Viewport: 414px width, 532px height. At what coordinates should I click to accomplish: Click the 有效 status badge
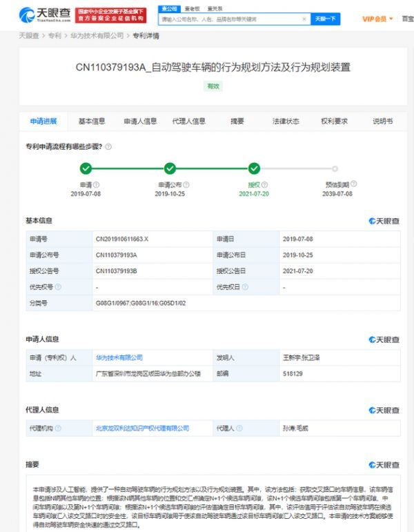tap(213, 86)
